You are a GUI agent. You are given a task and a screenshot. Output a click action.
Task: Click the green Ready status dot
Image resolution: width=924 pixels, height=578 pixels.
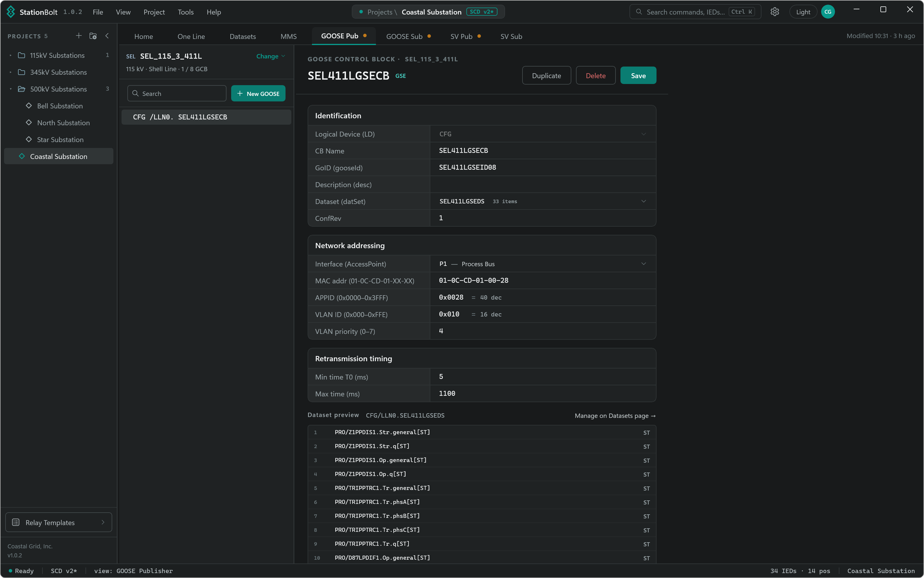pos(10,571)
